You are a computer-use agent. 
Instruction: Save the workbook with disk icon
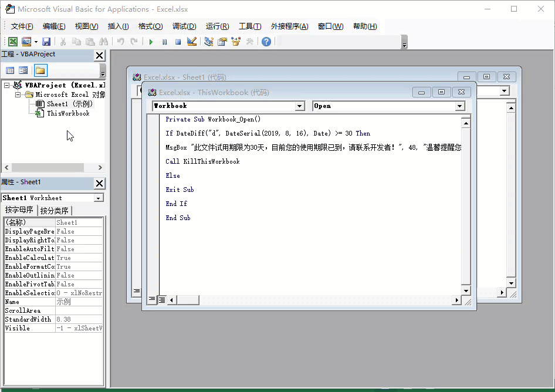click(46, 42)
